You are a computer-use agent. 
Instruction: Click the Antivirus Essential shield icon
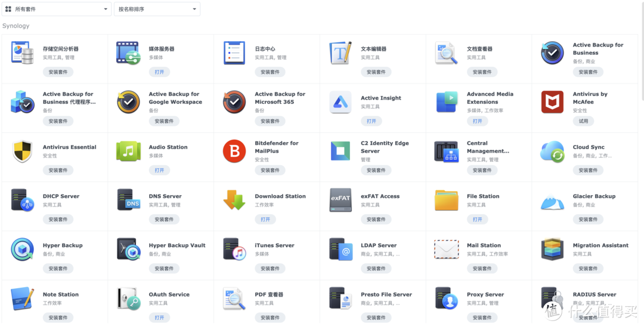coord(22,151)
